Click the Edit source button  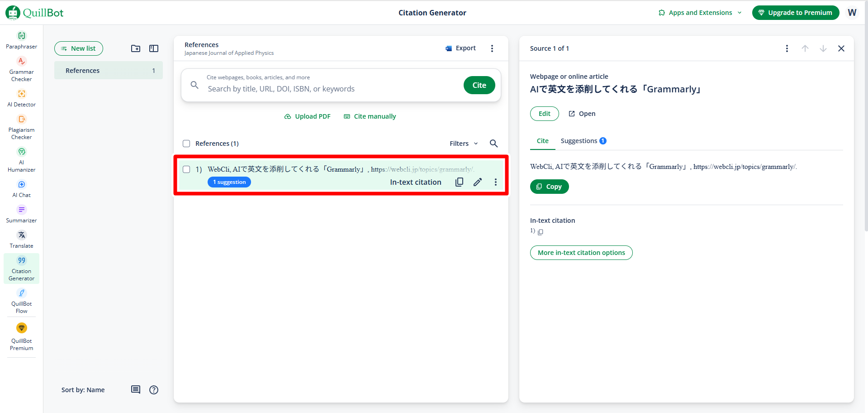coord(545,114)
